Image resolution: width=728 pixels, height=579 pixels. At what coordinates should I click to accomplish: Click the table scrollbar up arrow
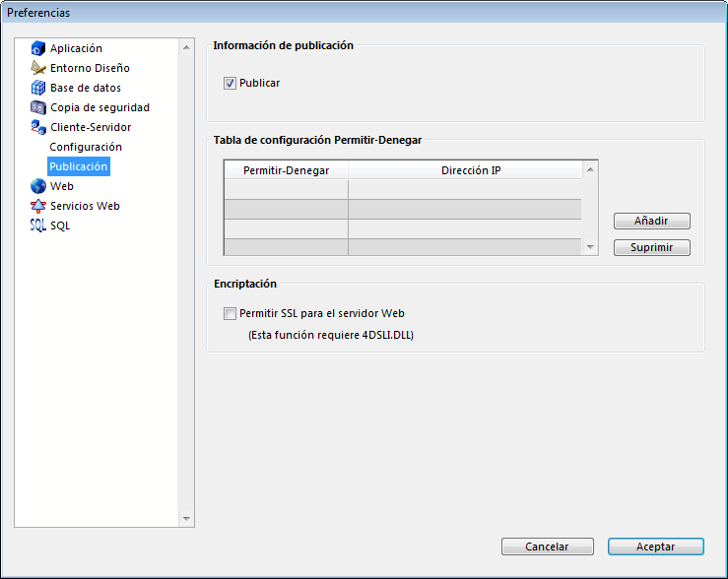[x=590, y=169]
